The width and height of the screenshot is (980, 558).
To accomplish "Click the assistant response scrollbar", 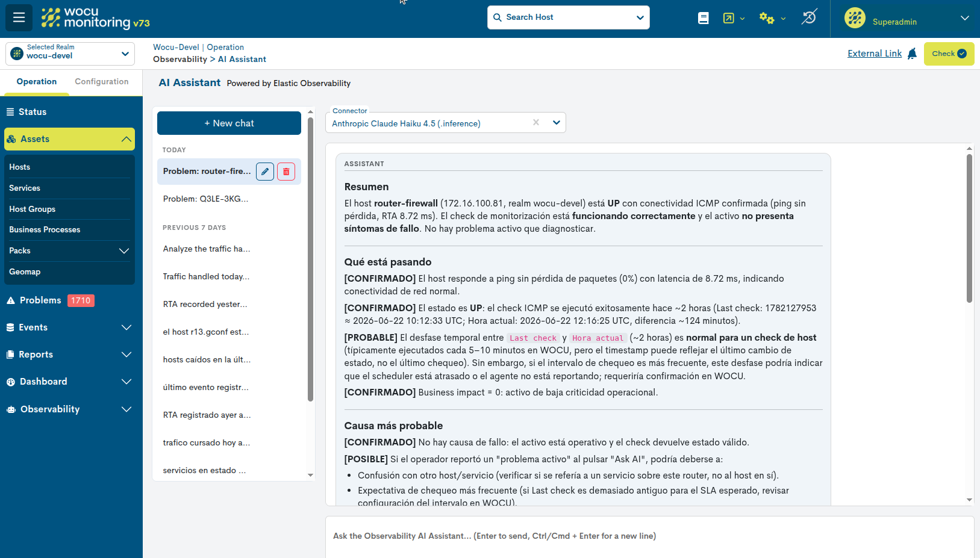I will [969, 229].
